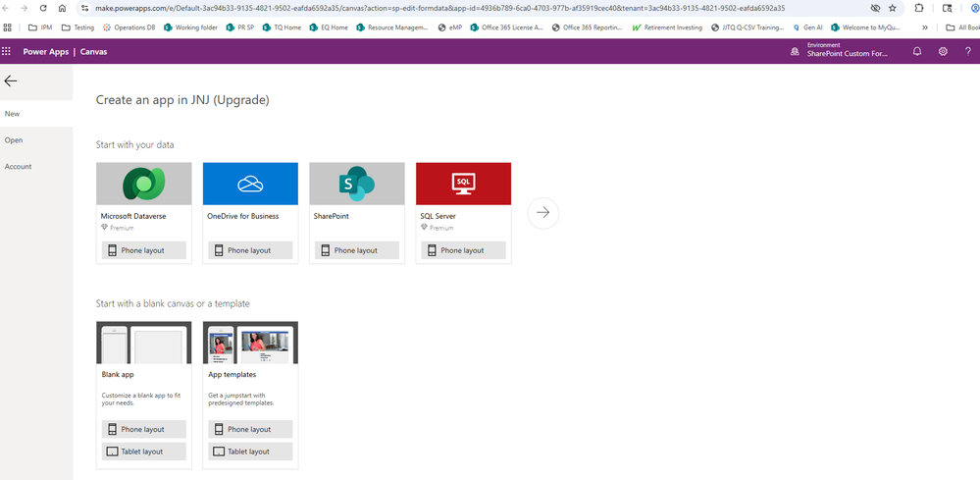Open the Office 365 License A... bookmark
The image size is (980, 480).
point(507,27)
